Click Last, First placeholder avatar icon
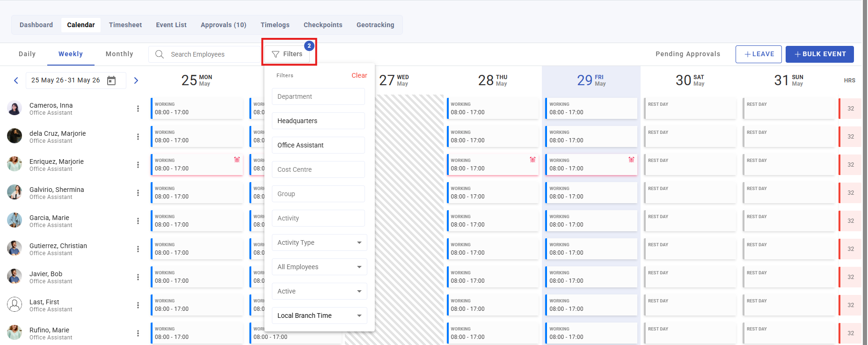This screenshot has width=868, height=345. [15, 304]
